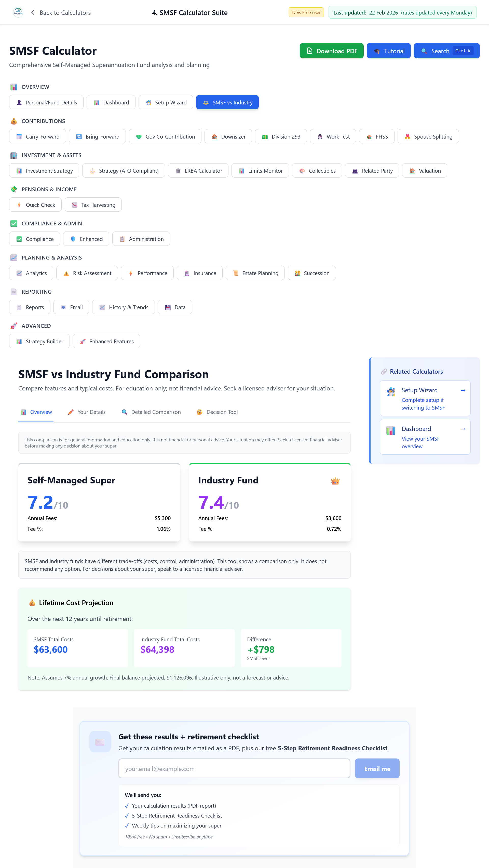The image size is (489, 868).
Task: Select the Quick Check pension tool
Action: pos(35,205)
